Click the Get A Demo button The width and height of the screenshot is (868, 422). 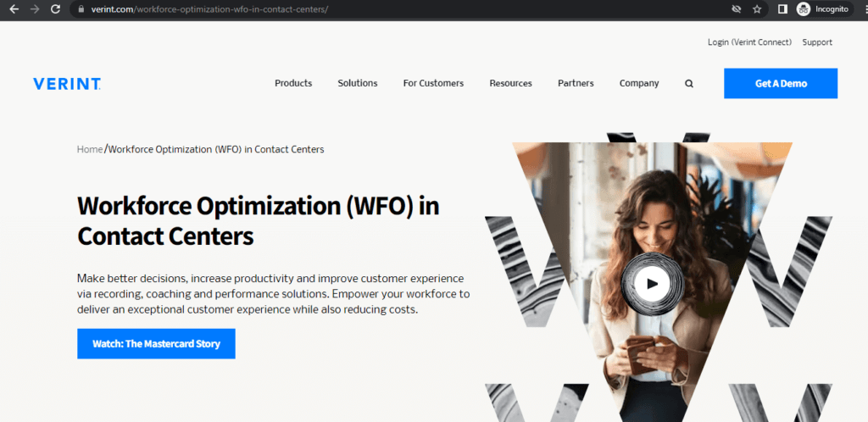tap(781, 84)
